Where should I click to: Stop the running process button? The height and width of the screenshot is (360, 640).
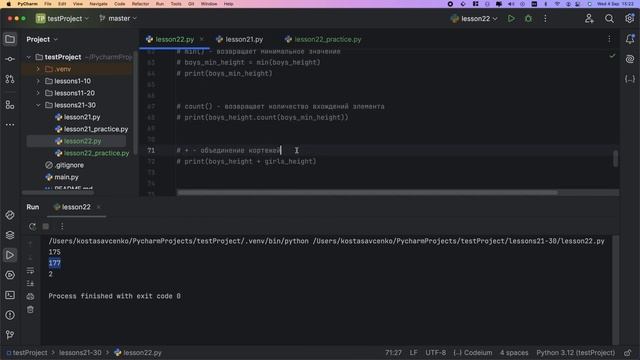click(46, 227)
